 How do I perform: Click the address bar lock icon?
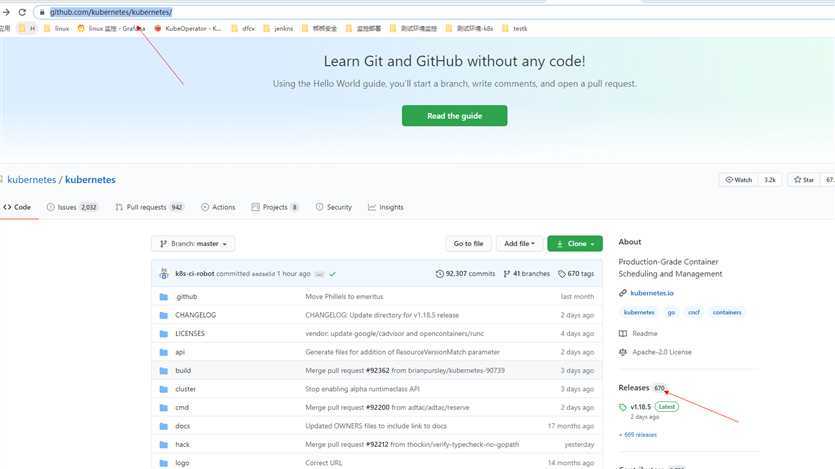[x=42, y=12]
